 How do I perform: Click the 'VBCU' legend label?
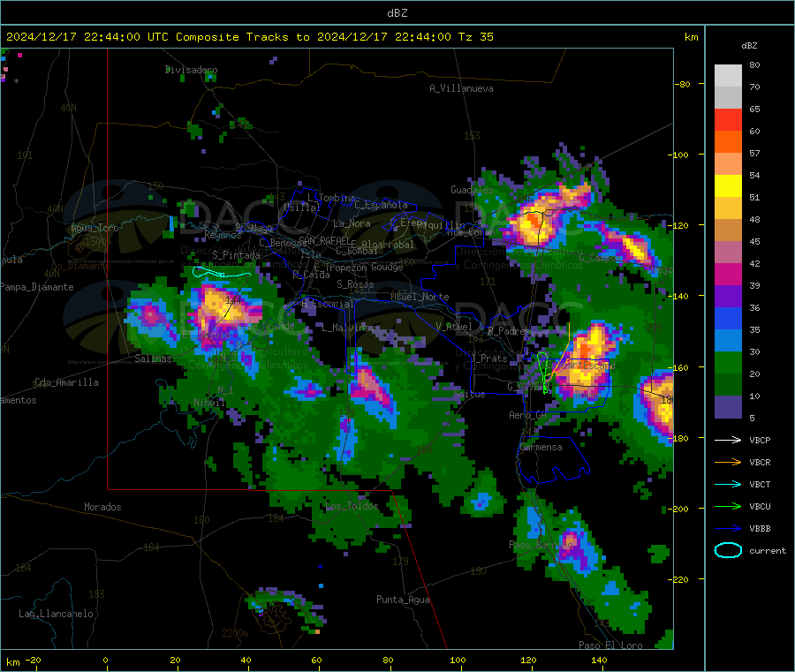coord(760,506)
